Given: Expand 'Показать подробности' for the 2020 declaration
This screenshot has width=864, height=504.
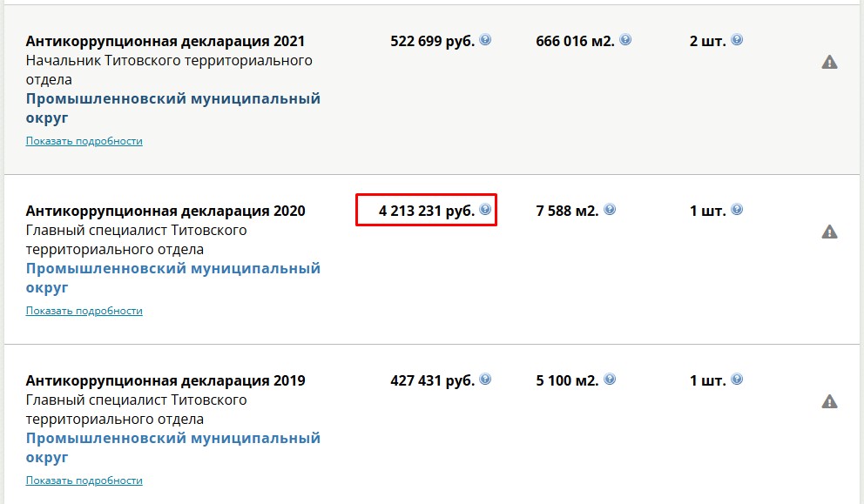Looking at the screenshot, I should pos(84,311).
